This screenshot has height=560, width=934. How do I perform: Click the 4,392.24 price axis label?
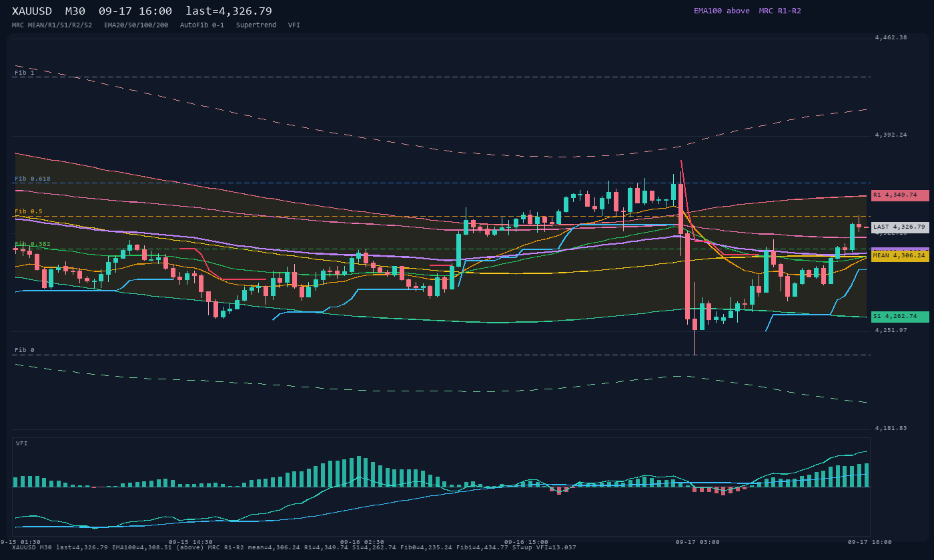coord(891,135)
